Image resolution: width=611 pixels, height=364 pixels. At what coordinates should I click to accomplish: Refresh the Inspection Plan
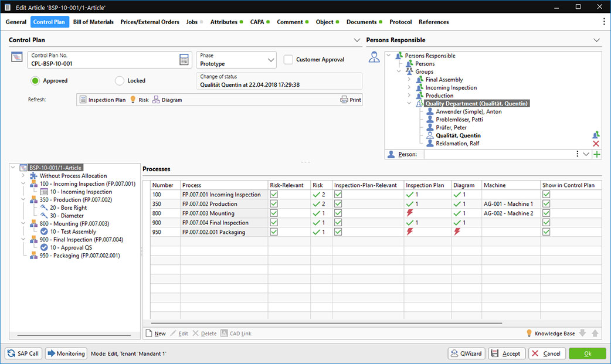[103, 100]
